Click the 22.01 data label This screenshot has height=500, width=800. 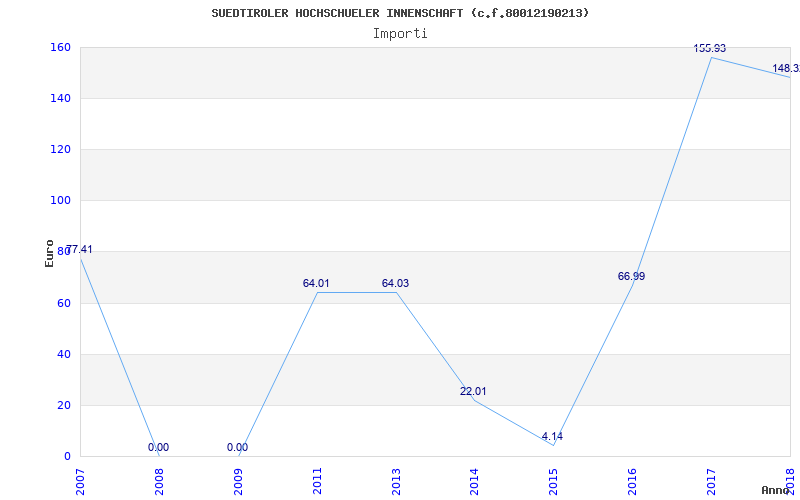point(473,391)
